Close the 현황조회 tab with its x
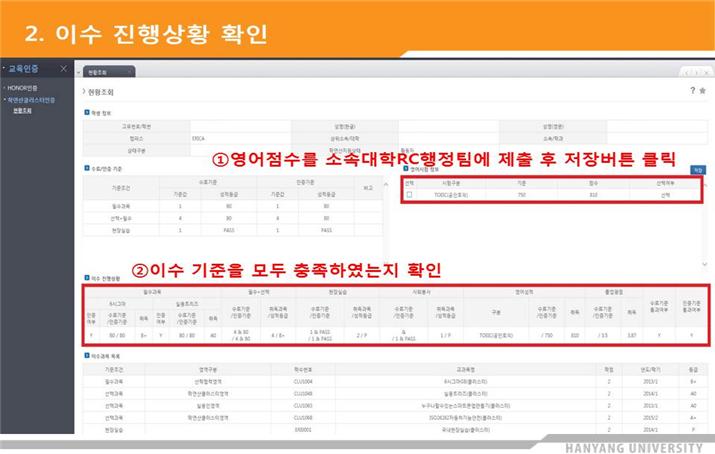The height and width of the screenshot is (454, 715). 128,72
